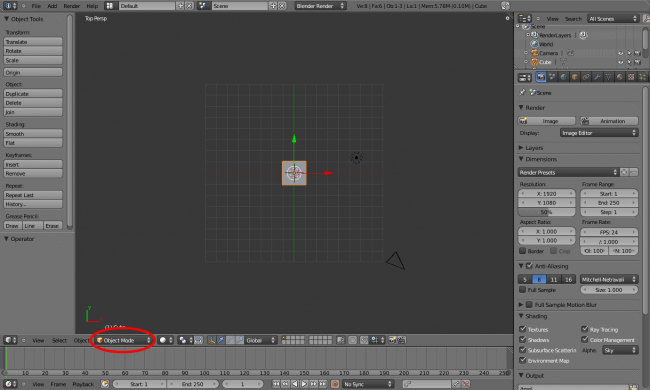Disable the Ray Tracing checkbox
The image size is (650, 390).
[585, 329]
